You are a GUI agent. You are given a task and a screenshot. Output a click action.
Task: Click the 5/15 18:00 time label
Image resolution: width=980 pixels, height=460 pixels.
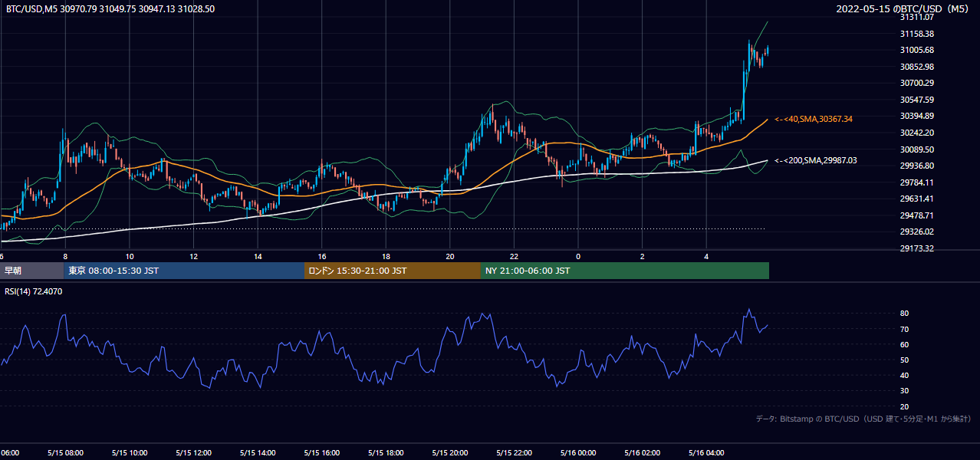[386, 452]
